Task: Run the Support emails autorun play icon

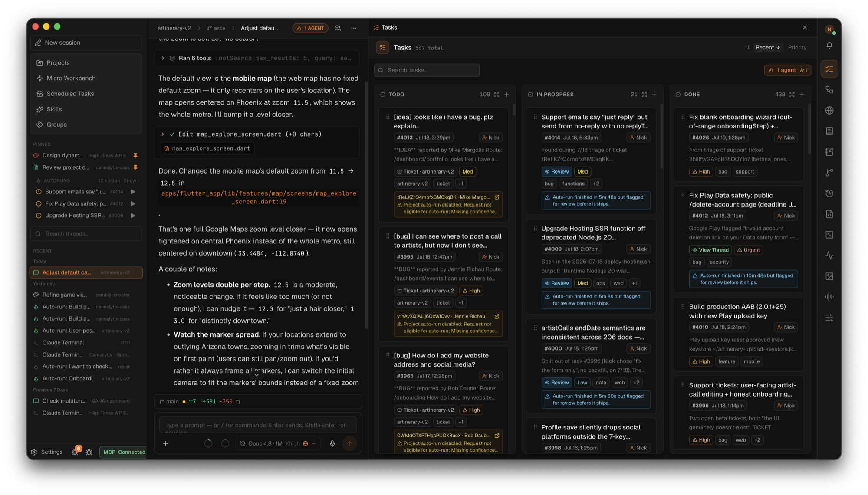Action: pyautogui.click(x=133, y=192)
